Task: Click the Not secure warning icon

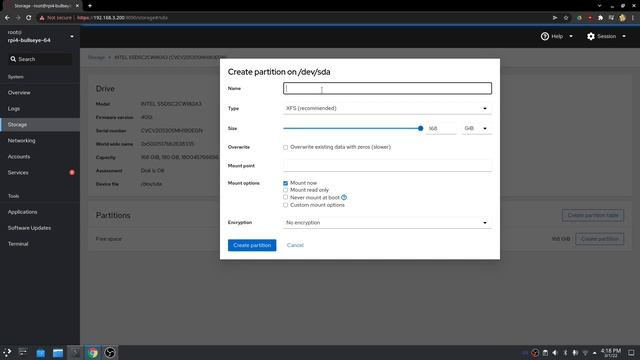Action: (42, 18)
